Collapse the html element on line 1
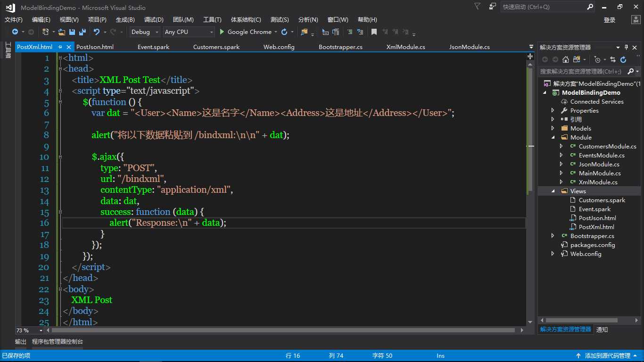The width and height of the screenshot is (644, 362). [x=60, y=58]
